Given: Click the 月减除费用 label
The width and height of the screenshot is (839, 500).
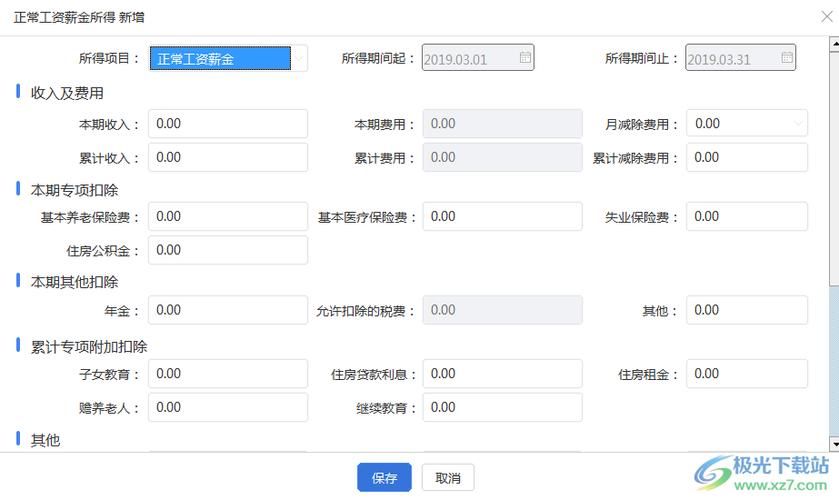Looking at the screenshot, I should point(642,125).
